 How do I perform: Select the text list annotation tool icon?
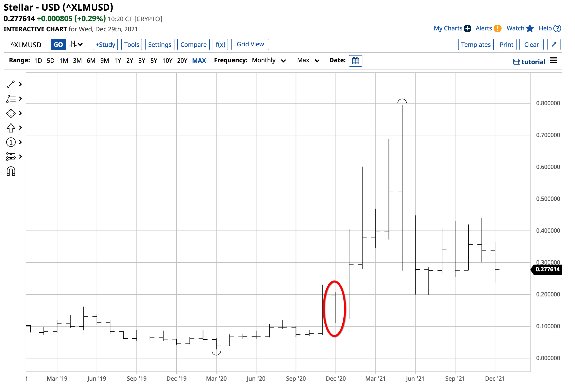(x=11, y=99)
